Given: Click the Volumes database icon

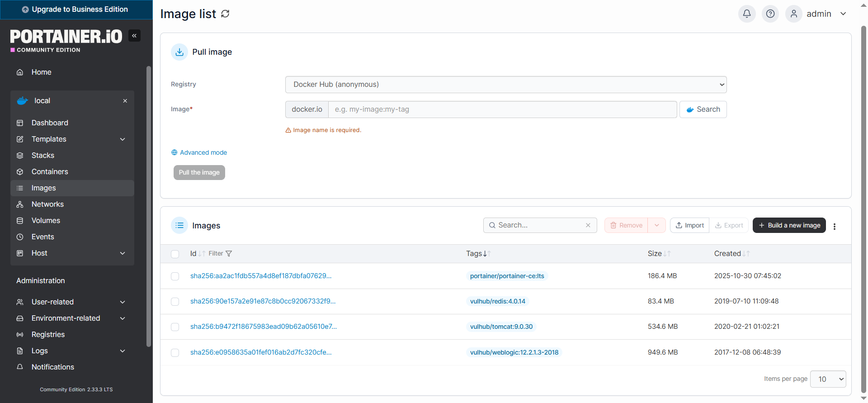Looking at the screenshot, I should point(20,221).
